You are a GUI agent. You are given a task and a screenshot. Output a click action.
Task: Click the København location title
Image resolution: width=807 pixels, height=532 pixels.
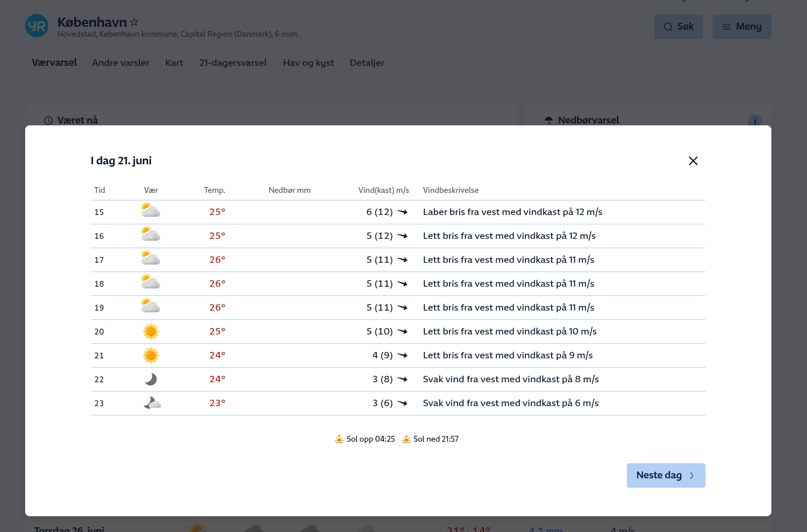[92, 22]
